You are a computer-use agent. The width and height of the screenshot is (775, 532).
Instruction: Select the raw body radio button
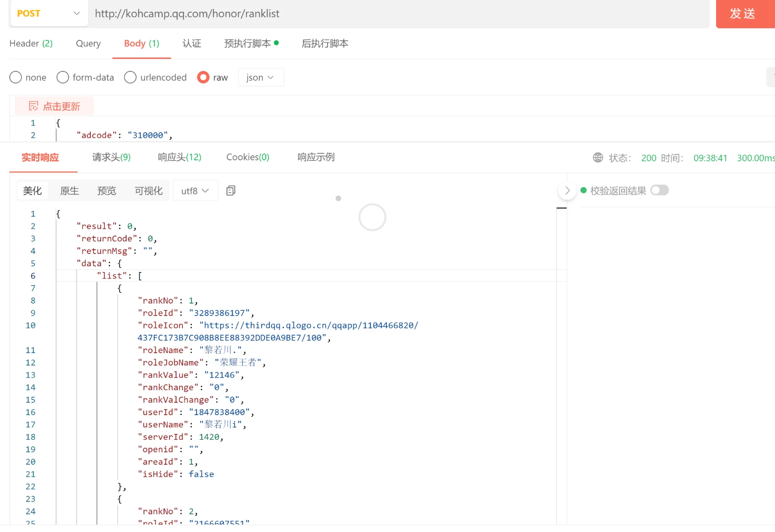(203, 77)
